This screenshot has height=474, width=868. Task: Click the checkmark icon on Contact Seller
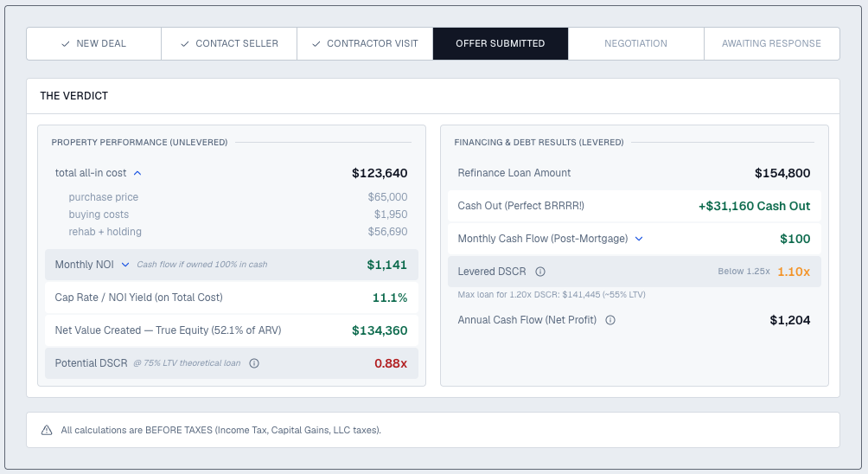(185, 44)
